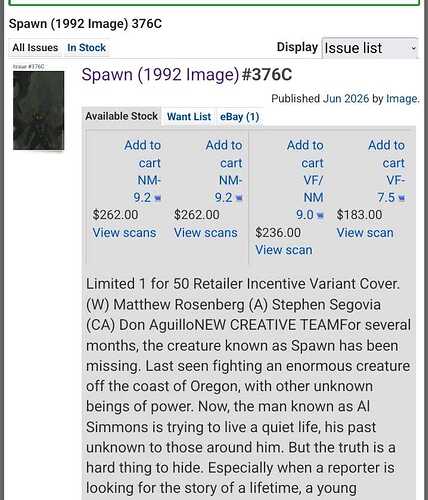The image size is (428, 500).
Task: Select the Available Stock tab
Action: 121,116
